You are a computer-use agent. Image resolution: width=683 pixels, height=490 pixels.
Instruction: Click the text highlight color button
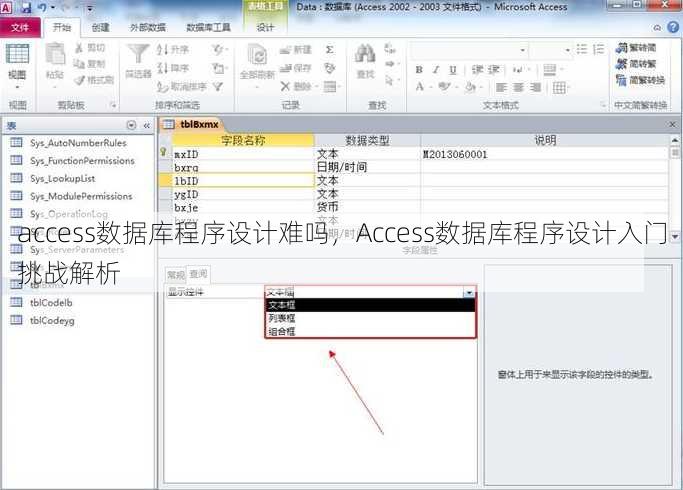444,87
